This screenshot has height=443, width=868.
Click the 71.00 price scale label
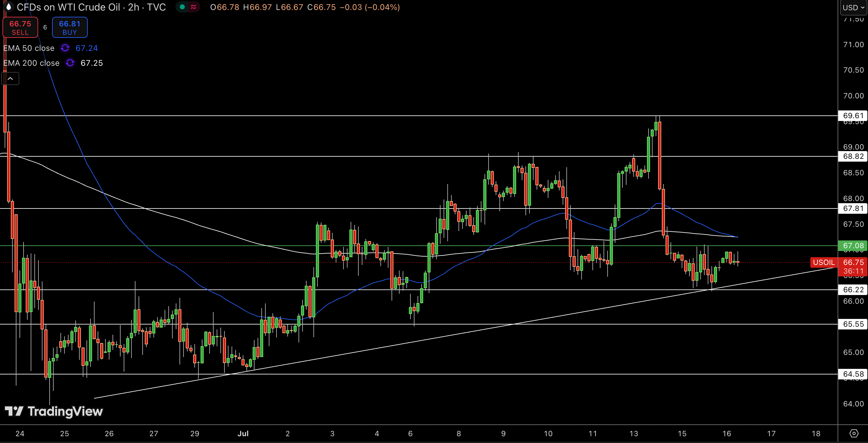click(853, 44)
